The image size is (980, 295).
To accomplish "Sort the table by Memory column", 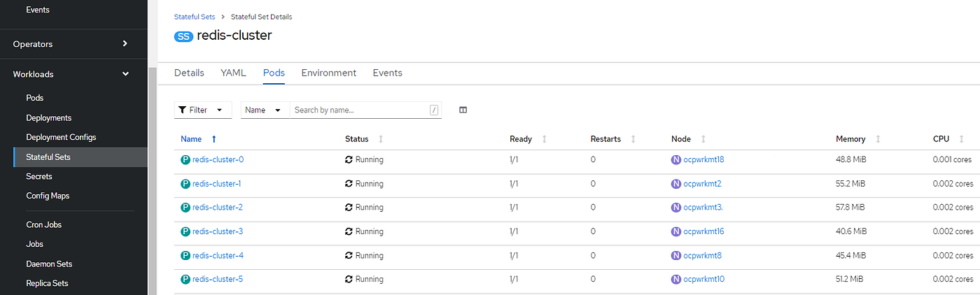I will click(858, 139).
